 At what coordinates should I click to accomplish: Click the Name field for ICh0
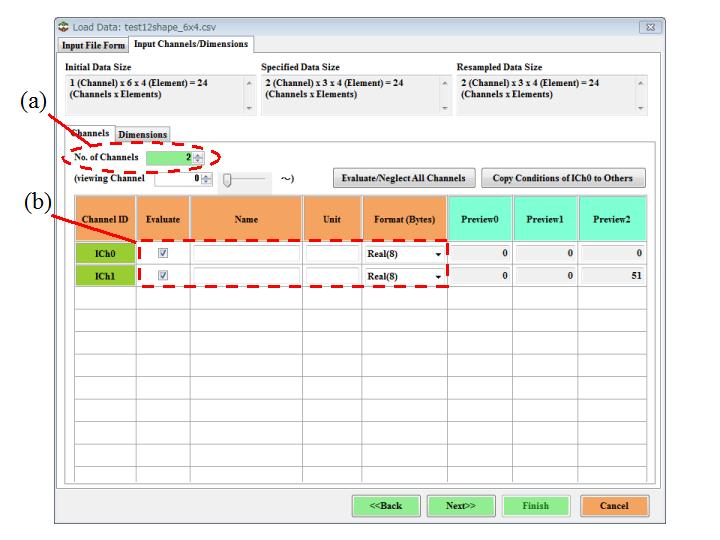(246, 254)
